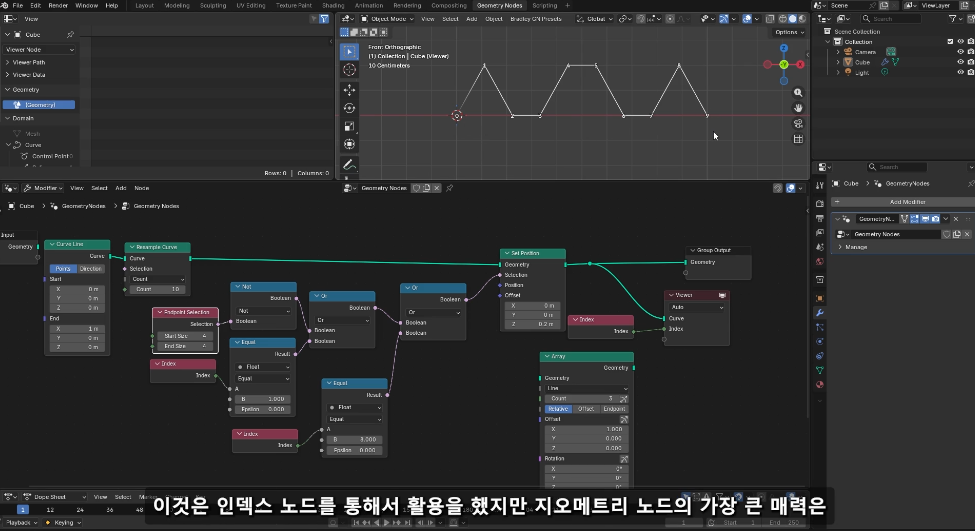The height and width of the screenshot is (531, 975).
Task: Click the Z axis on the navigation gizmo
Action: point(783,48)
